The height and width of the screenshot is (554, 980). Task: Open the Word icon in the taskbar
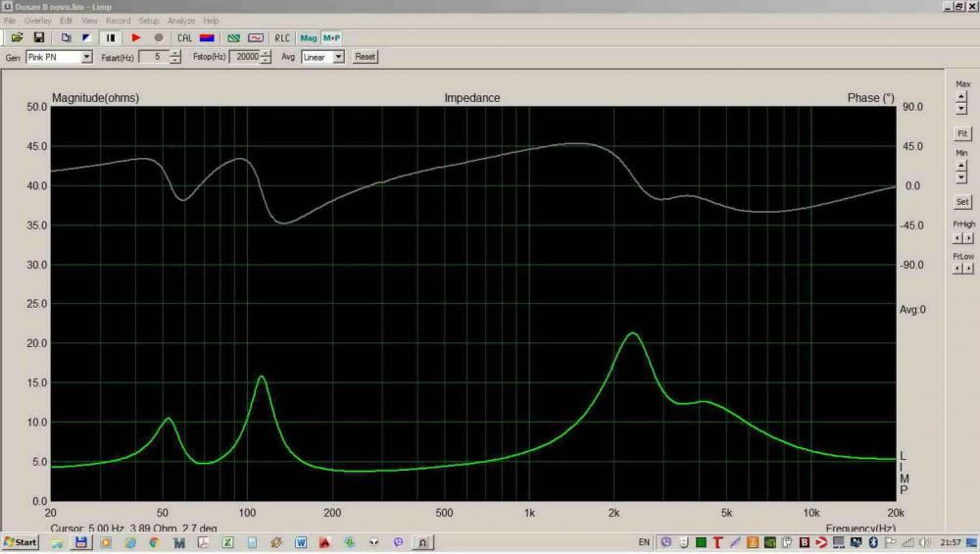click(301, 543)
